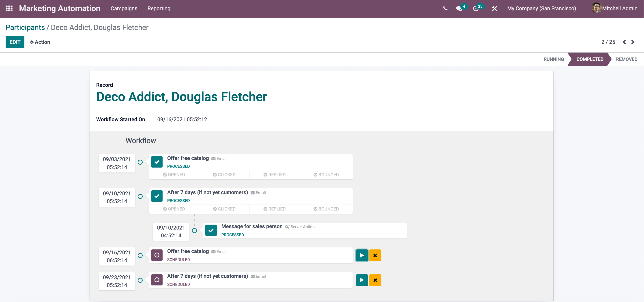Go to next participant record

(633, 42)
